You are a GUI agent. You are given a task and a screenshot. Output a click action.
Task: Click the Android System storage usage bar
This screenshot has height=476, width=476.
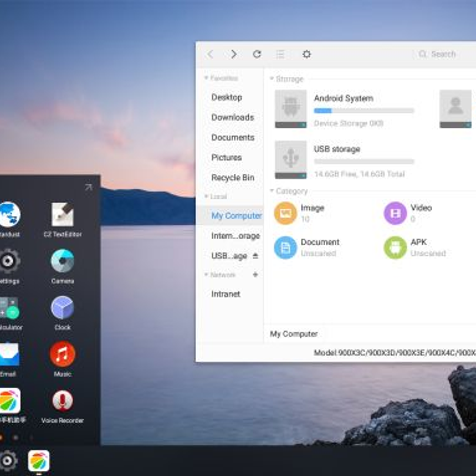coord(364,110)
